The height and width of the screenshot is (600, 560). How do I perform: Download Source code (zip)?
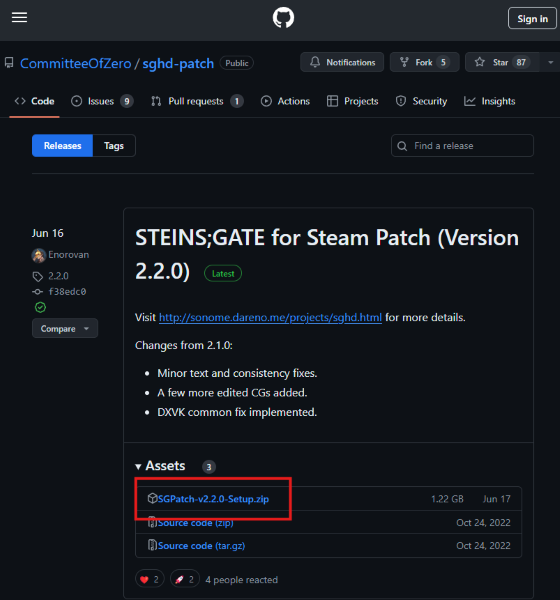pyautogui.click(x=196, y=523)
